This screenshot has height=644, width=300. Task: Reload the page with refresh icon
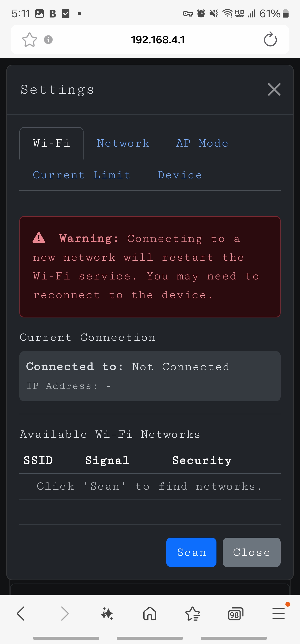coord(270,39)
